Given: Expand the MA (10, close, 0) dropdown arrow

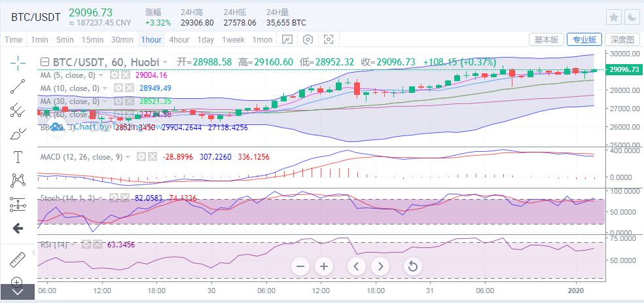Looking at the screenshot, I should 105,88.
